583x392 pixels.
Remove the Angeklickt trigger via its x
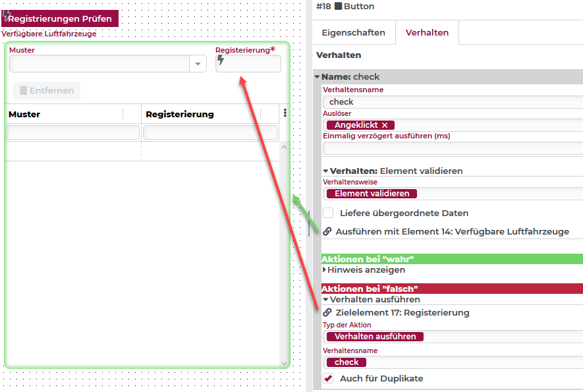click(385, 125)
